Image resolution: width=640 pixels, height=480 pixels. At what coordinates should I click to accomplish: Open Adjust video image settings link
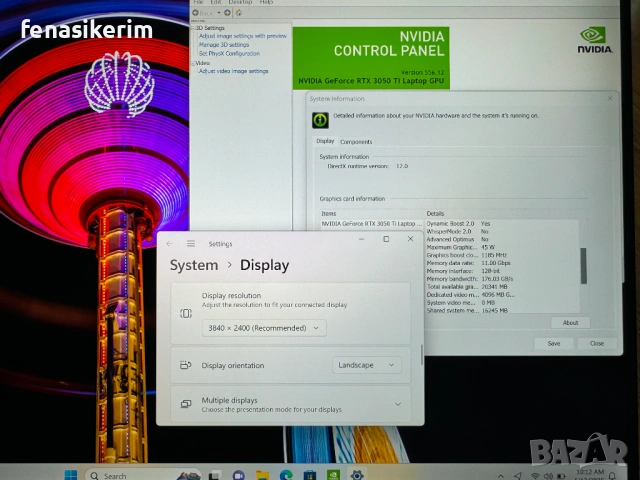click(x=233, y=71)
